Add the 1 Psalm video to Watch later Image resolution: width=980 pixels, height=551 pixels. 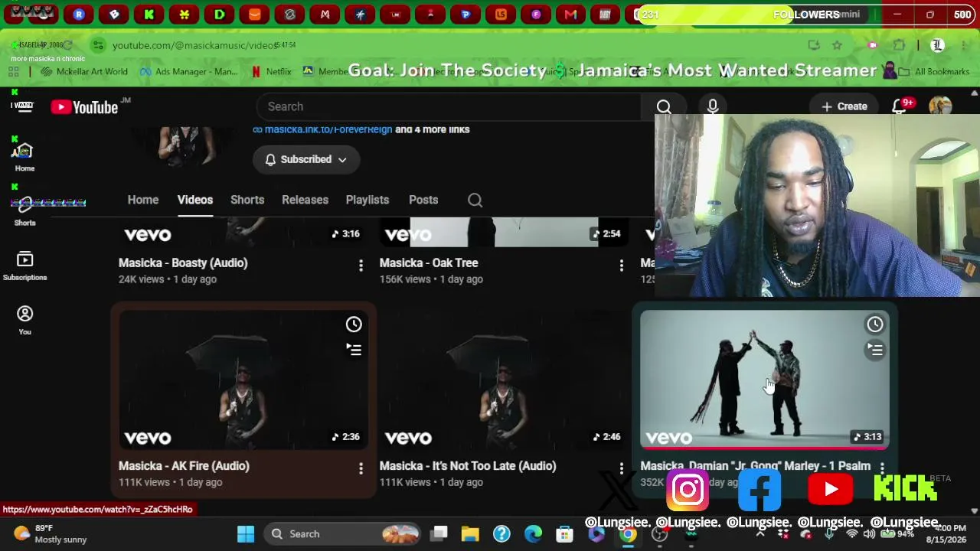(x=875, y=324)
